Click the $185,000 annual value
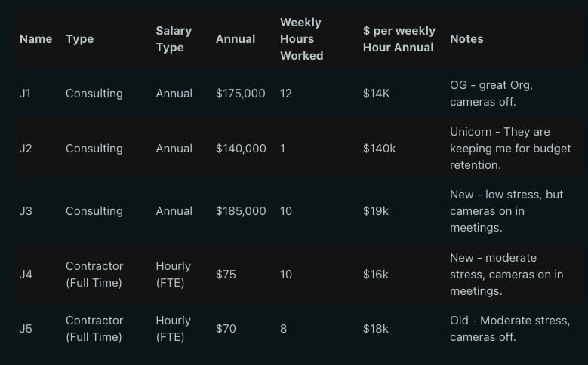588x365 pixels. [241, 211]
